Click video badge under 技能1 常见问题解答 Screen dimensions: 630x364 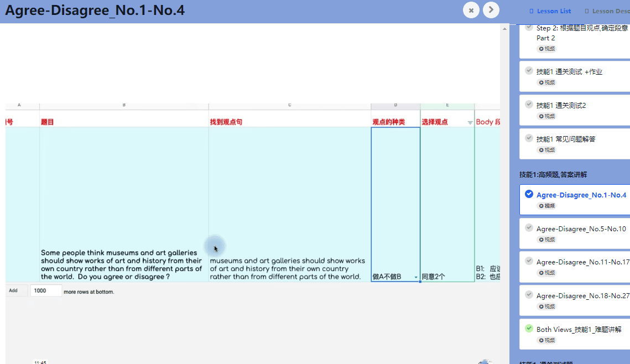[x=547, y=150]
